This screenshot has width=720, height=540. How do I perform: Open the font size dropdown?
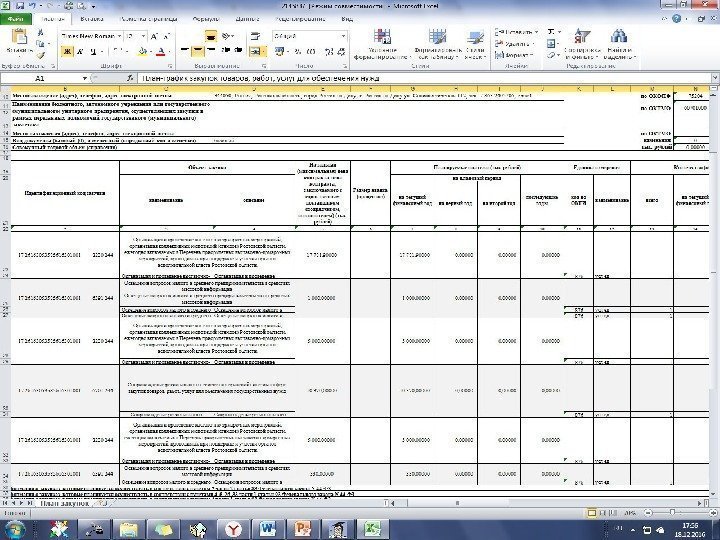tap(143, 36)
